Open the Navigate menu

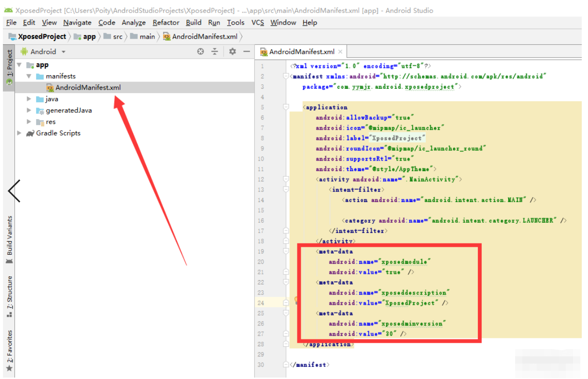(x=77, y=23)
